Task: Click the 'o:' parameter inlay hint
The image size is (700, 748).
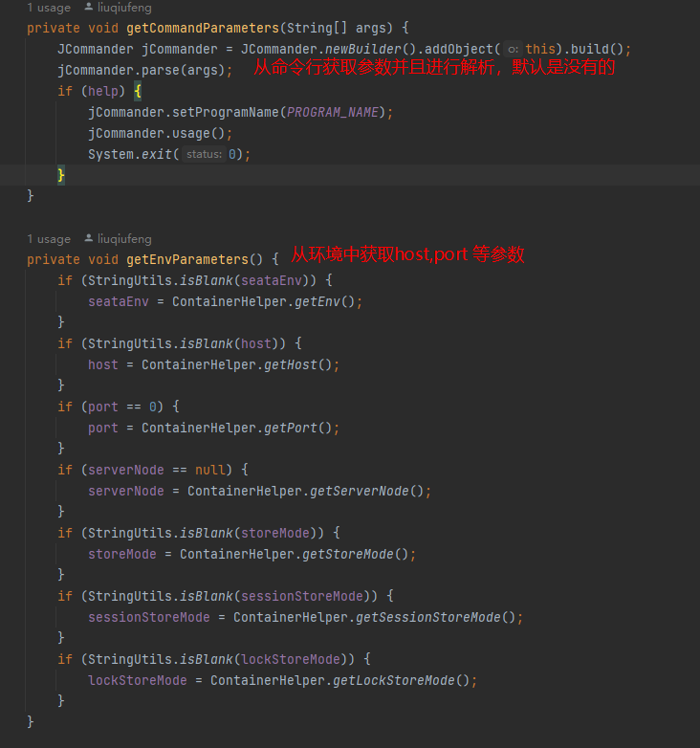Action: (514, 49)
